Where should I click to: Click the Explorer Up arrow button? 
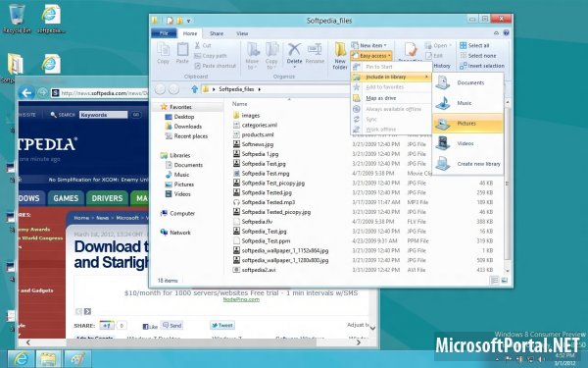tap(194, 89)
